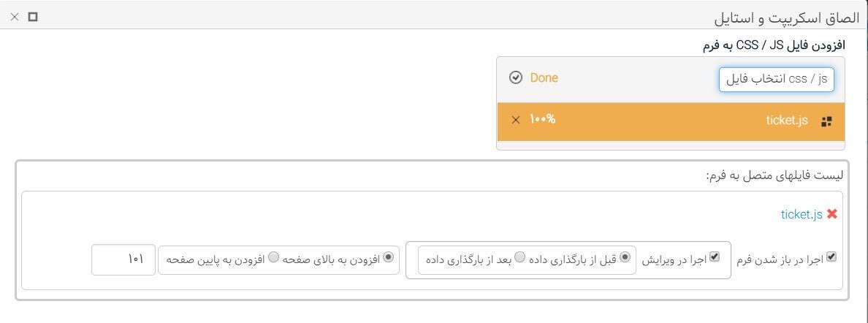Image resolution: width=868 pixels, height=323 pixels.
Task: Choose the افزودن به پایین صفحه radio
Action: (273, 257)
